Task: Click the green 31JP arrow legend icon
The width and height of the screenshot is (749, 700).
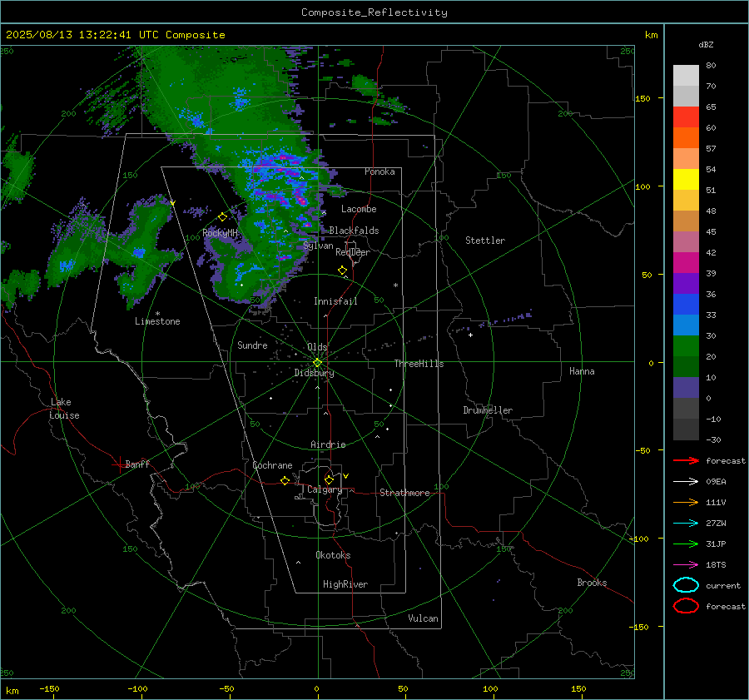Action: (686, 544)
